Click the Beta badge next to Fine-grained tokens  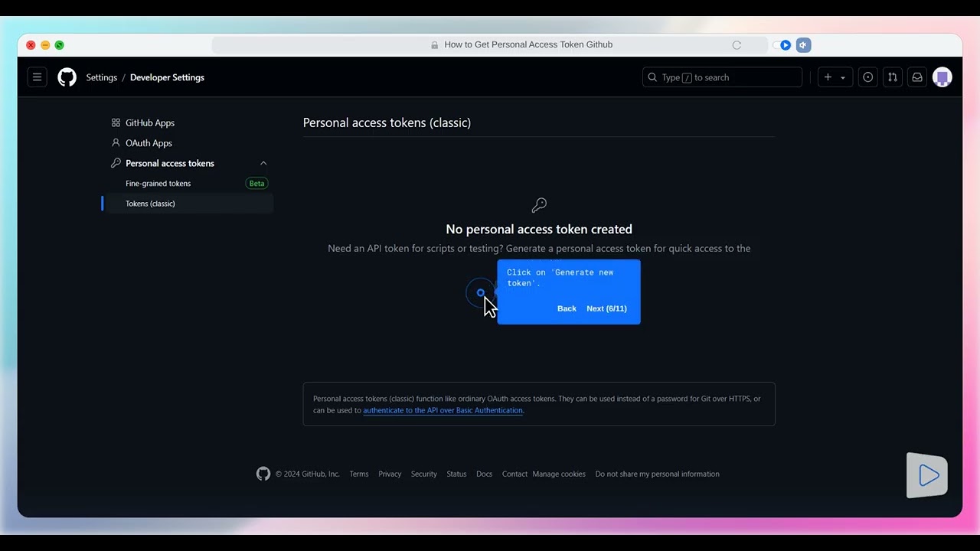tap(256, 184)
